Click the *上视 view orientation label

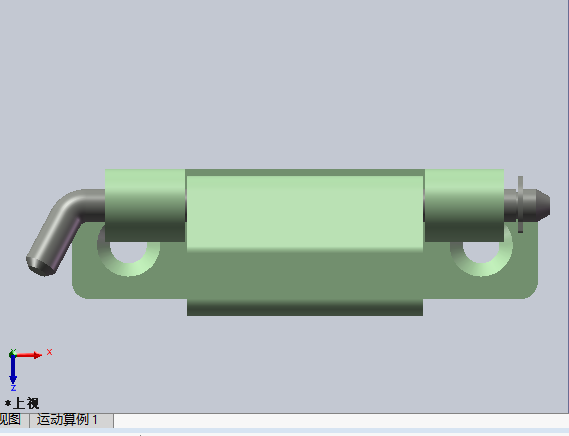point(22,403)
